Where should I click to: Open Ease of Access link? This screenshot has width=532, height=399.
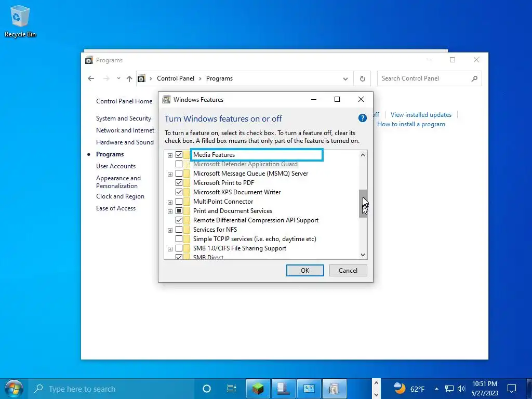(116, 208)
